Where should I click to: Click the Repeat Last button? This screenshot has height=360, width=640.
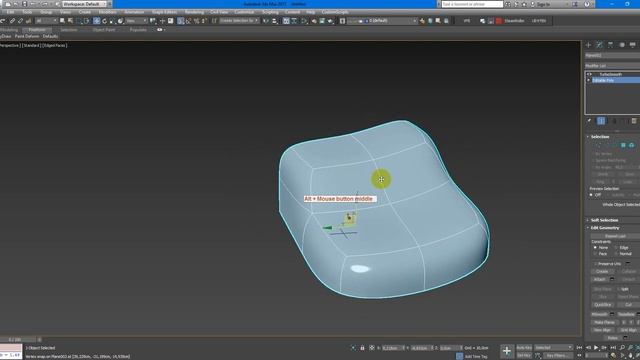pos(615,236)
